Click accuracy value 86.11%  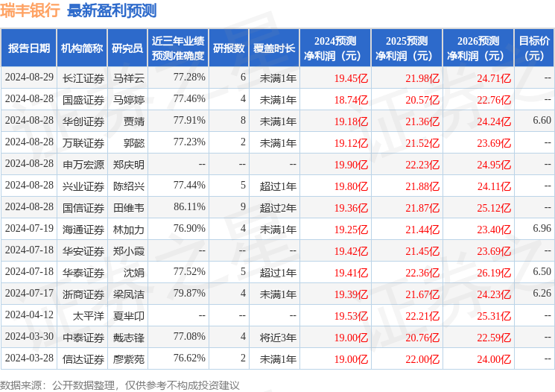coord(189,206)
